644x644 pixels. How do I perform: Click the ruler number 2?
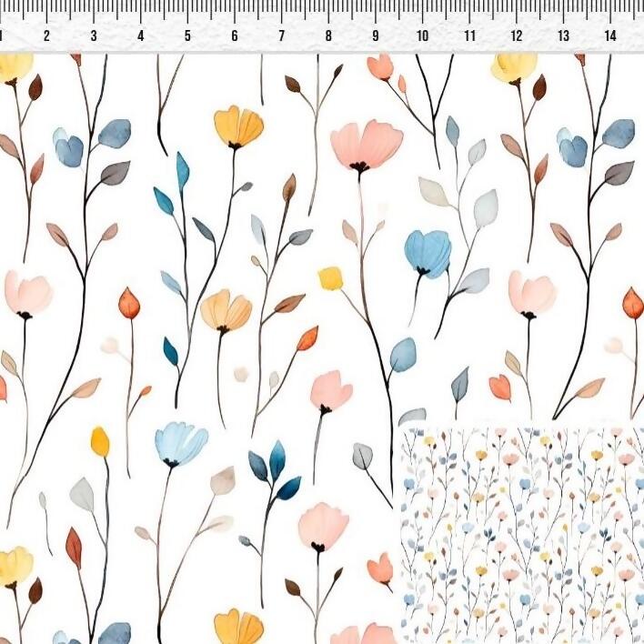pyautogui.click(x=46, y=36)
